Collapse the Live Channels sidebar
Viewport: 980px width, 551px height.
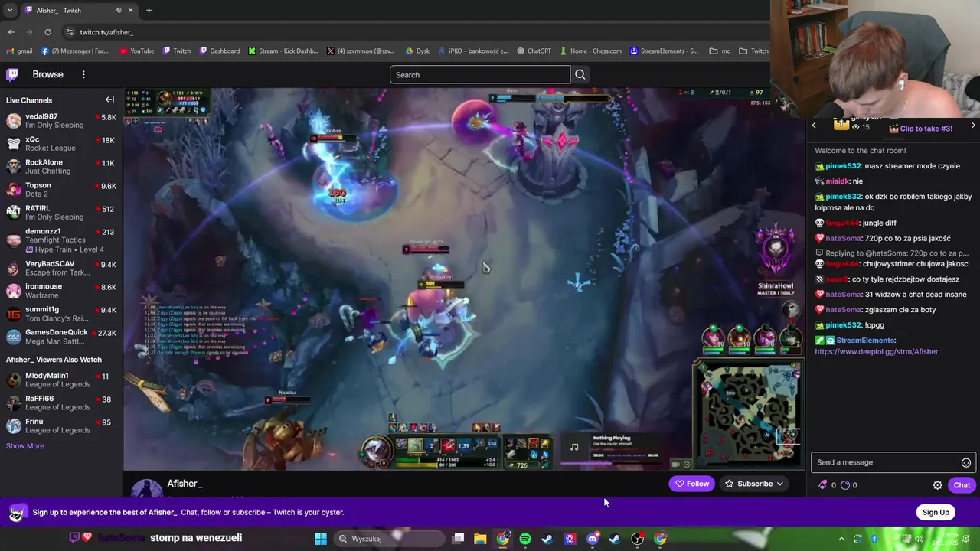tap(109, 99)
